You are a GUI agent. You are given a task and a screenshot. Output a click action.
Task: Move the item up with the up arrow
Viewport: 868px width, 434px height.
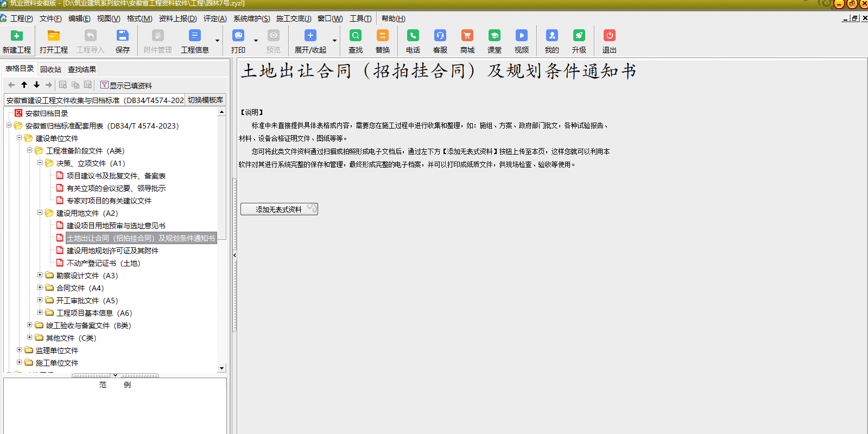point(24,85)
